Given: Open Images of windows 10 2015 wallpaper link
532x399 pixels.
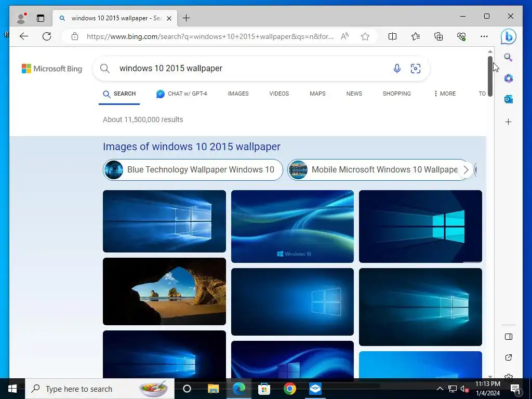Looking at the screenshot, I should click(x=191, y=147).
